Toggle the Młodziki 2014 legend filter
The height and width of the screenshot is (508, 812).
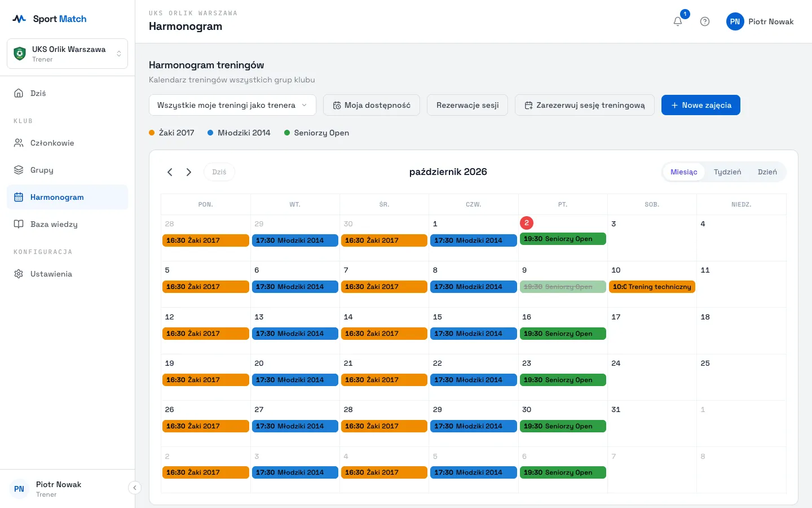(x=239, y=133)
